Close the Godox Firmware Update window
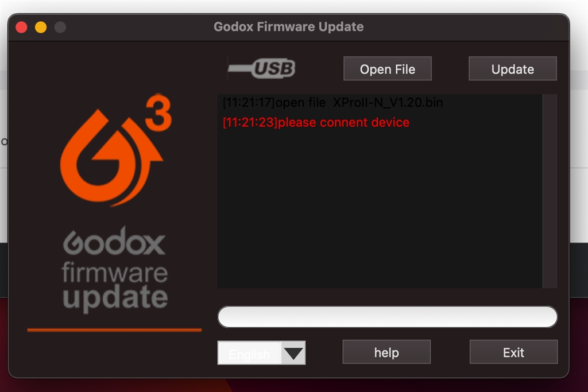 (x=21, y=27)
